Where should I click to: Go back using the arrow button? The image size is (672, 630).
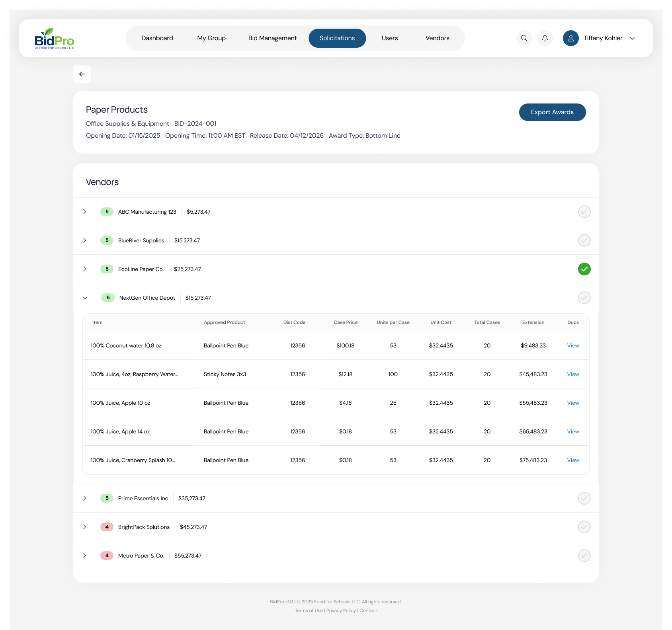point(82,74)
